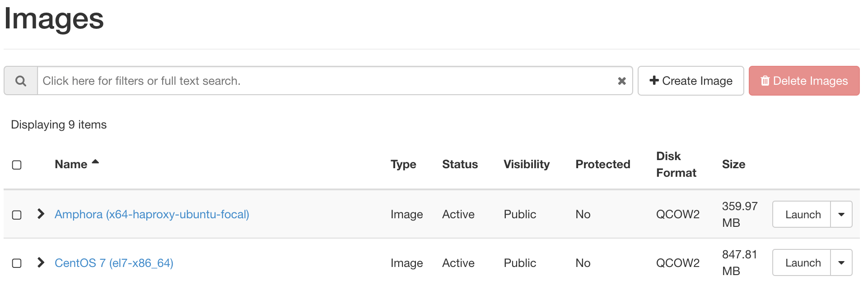Check the select-all checkbox in the header

tap(17, 165)
